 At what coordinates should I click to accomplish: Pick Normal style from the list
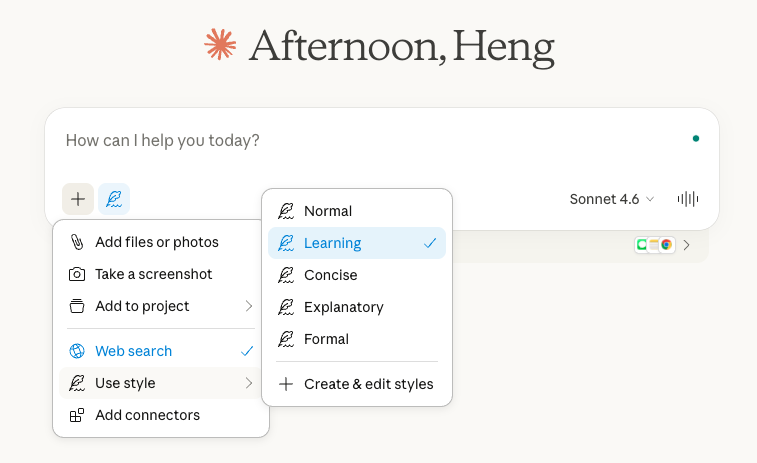click(x=328, y=211)
